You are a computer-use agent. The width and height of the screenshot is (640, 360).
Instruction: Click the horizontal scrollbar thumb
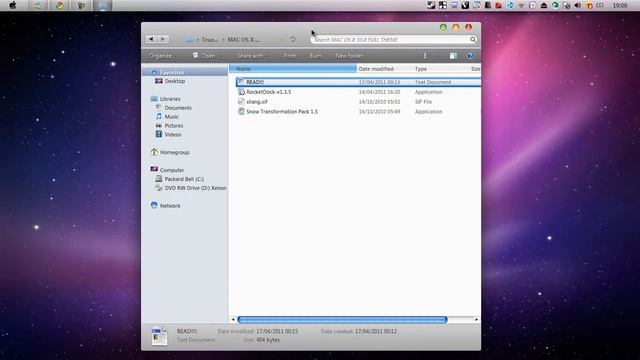[x=342, y=320]
